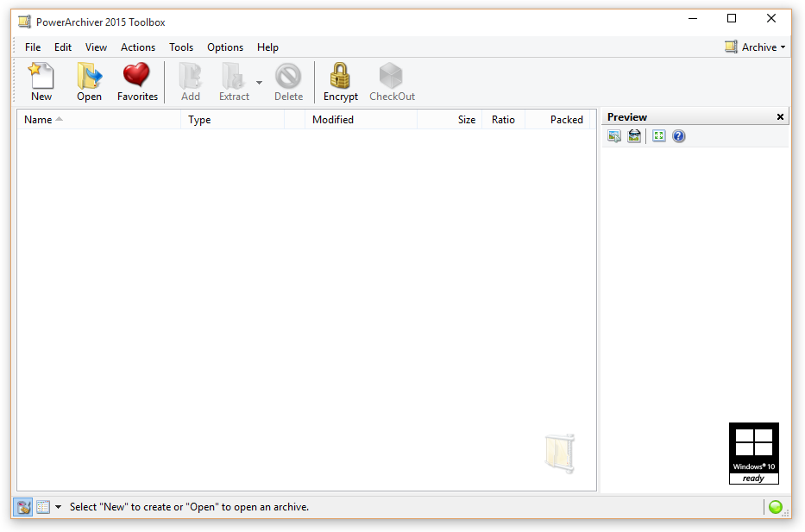Click the Encrypt padlock icon
The image size is (805, 532).
341,82
